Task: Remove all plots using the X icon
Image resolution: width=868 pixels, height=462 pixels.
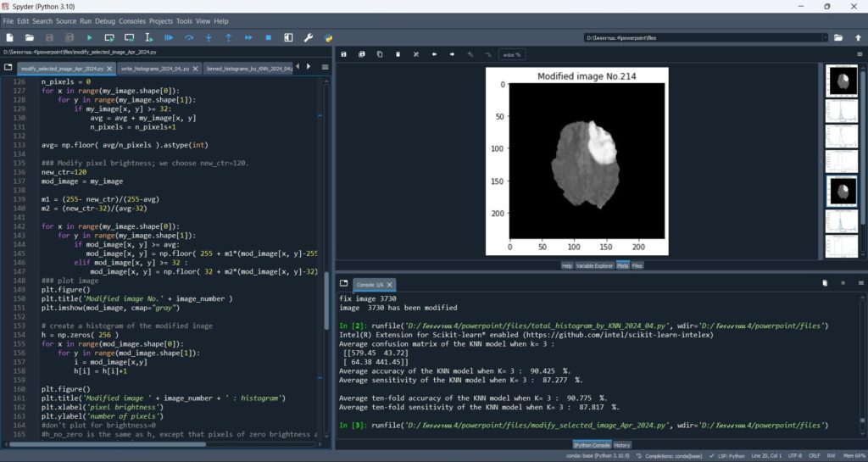Action: 416,54
